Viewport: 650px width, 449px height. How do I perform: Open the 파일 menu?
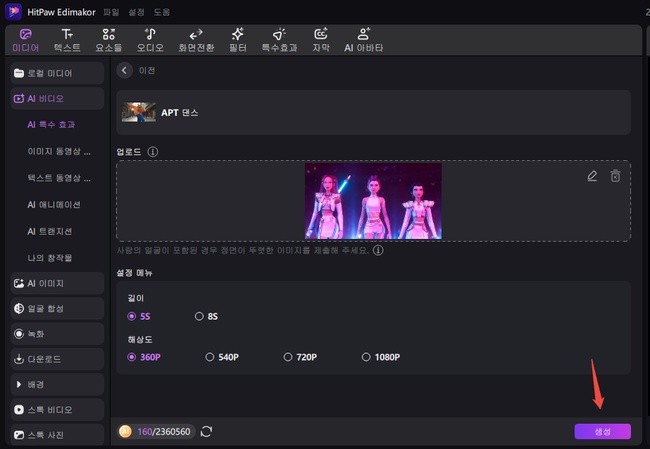[x=111, y=12]
